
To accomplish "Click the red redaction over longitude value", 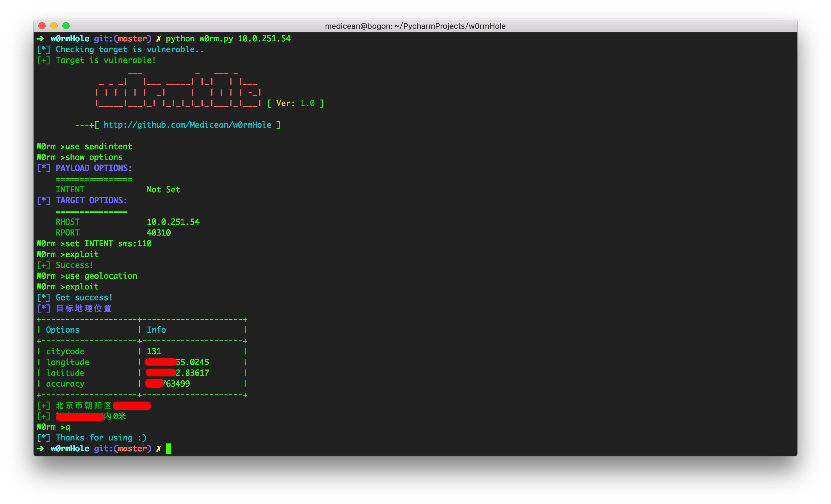I will [x=161, y=362].
